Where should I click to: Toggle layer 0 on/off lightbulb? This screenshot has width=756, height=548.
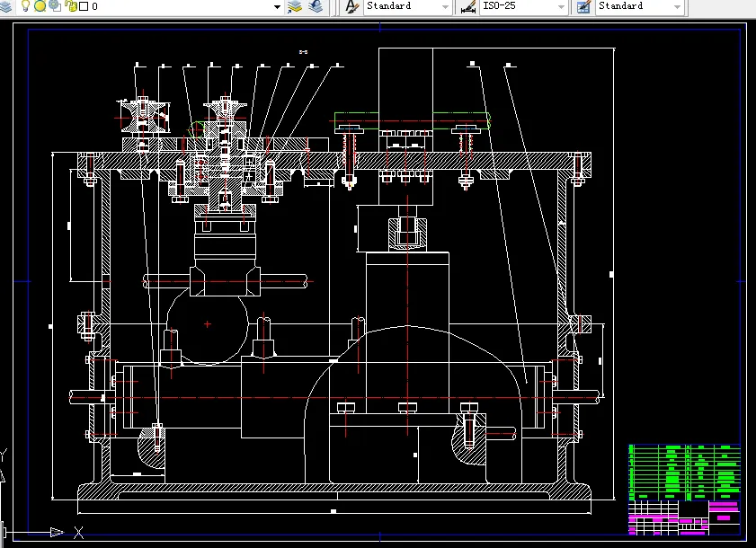[25, 5]
